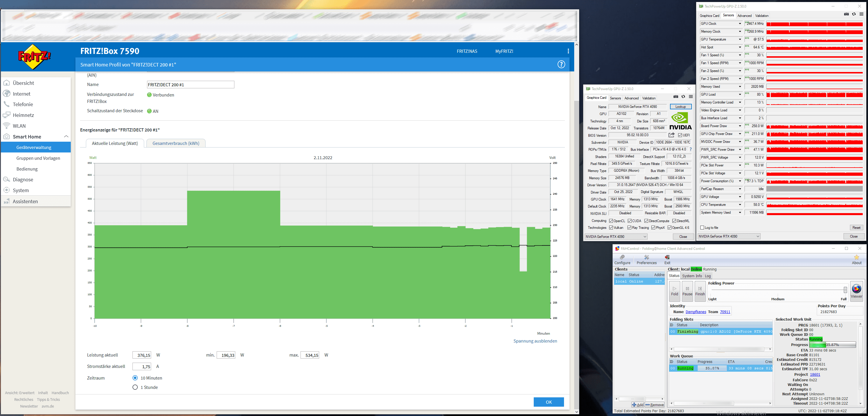Screen dimensions: 868x416
Task: Open team 70911 link in FAHControl
Action: (x=725, y=312)
